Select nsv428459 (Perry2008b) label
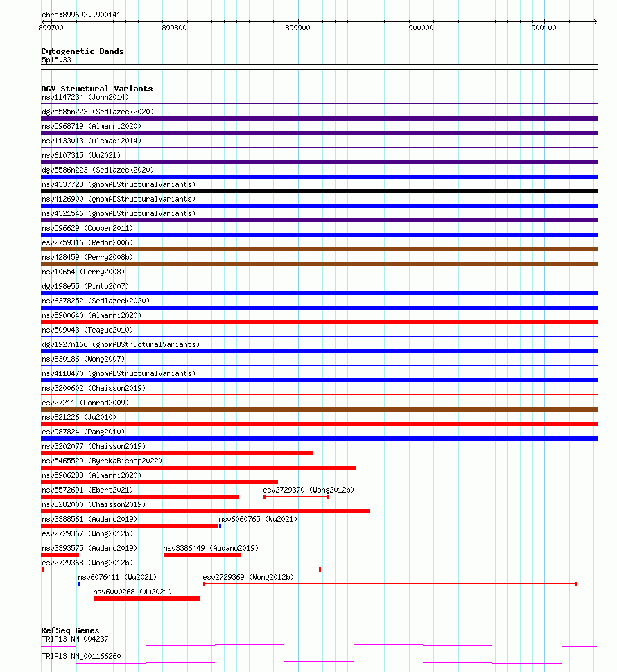Image resolution: width=617 pixels, height=672 pixels. (87, 258)
